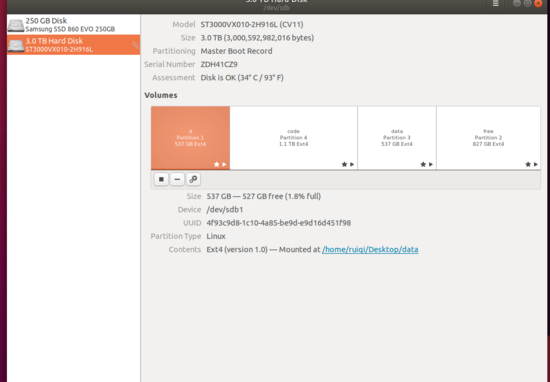550x382 pixels.
Task: Select Partition 1 'd' 537 GB volume
Action: click(x=190, y=138)
